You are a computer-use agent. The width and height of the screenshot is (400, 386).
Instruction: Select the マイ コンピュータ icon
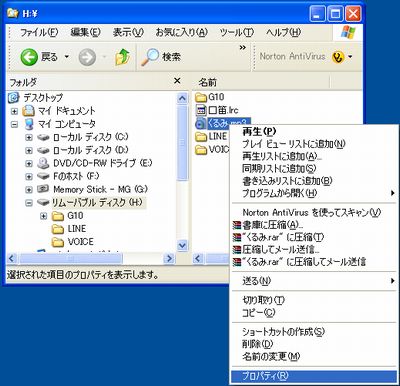(x=29, y=124)
